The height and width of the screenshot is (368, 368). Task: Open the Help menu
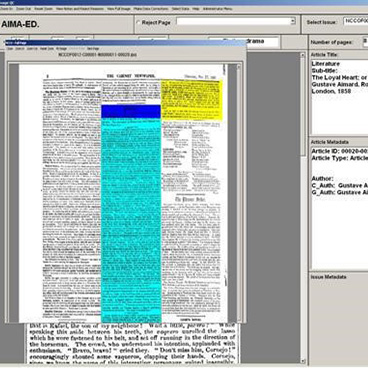[x=196, y=9]
